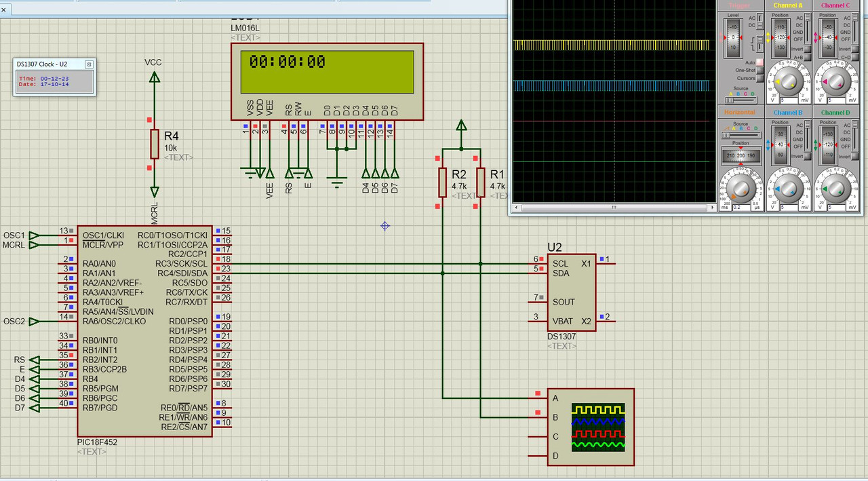Toggle the Cursors button in Trigger panel

759,79
